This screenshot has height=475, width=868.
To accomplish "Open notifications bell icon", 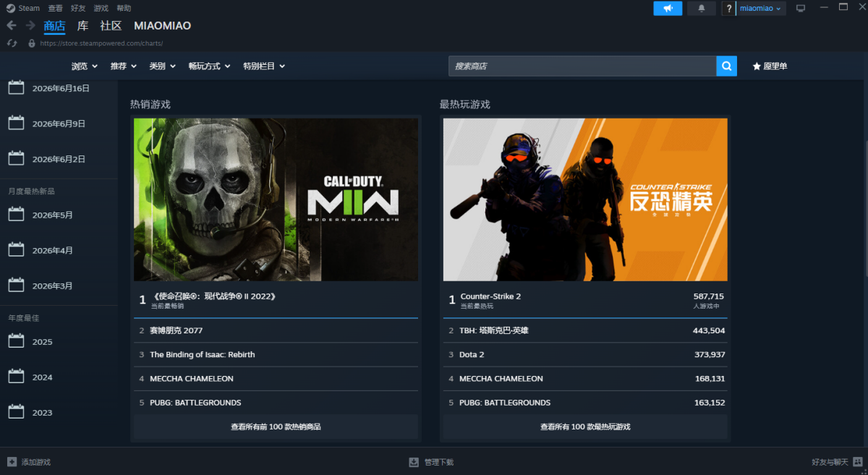I will tap(701, 8).
